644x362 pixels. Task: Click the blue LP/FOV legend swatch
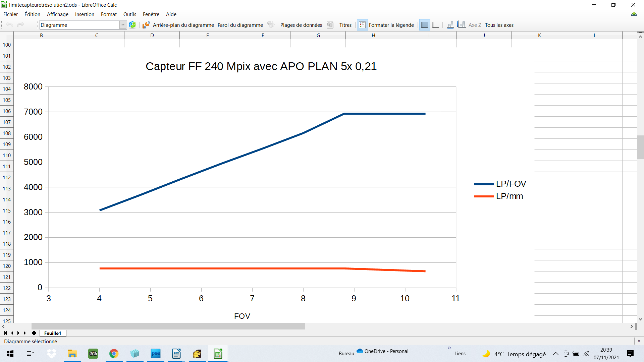[x=484, y=184]
